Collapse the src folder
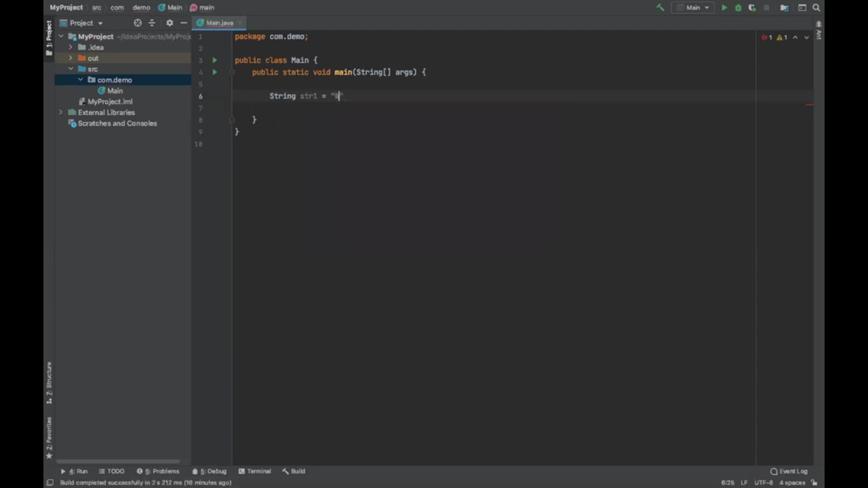This screenshot has width=868, height=488. tap(71, 69)
